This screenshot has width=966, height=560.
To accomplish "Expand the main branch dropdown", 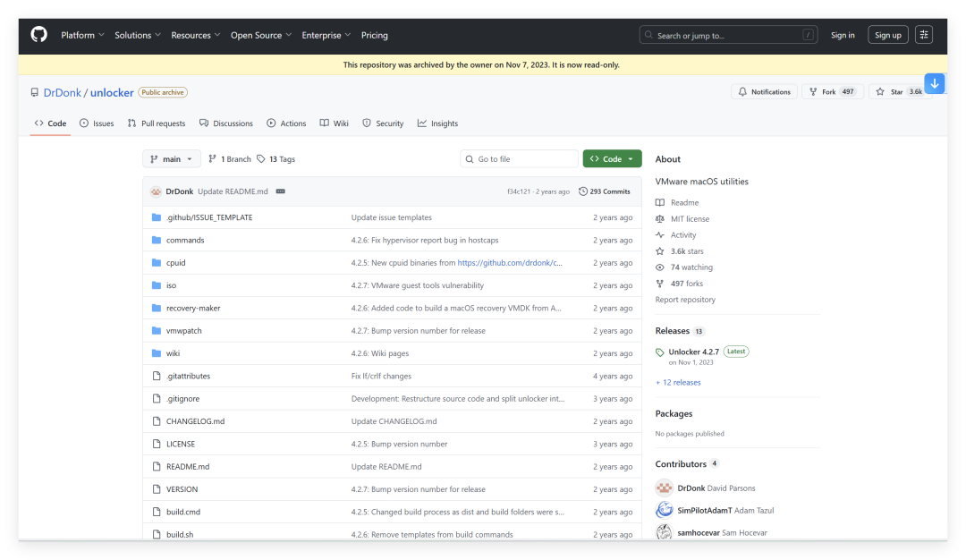I will (x=172, y=159).
